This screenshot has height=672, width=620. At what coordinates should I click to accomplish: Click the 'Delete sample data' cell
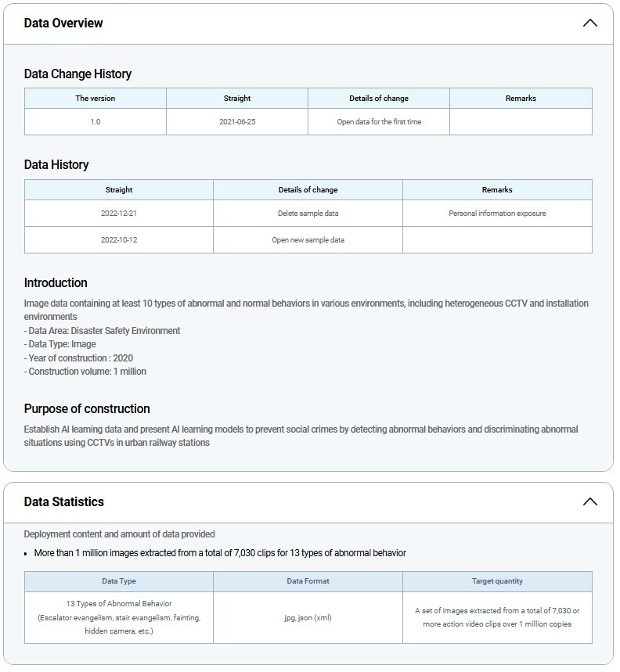point(308,214)
